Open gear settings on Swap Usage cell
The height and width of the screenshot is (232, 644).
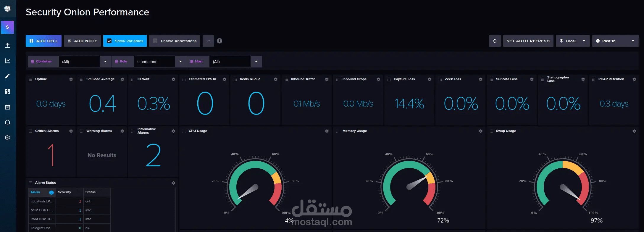pos(634,131)
